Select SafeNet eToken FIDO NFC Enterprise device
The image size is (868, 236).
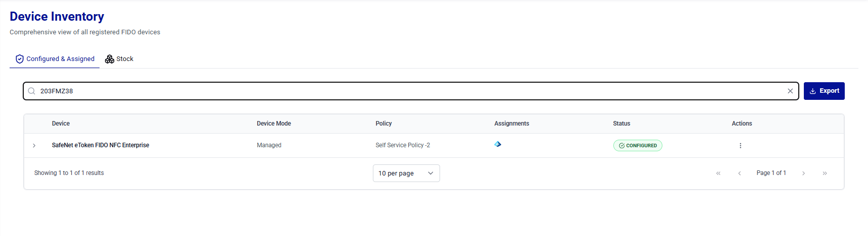(101, 145)
